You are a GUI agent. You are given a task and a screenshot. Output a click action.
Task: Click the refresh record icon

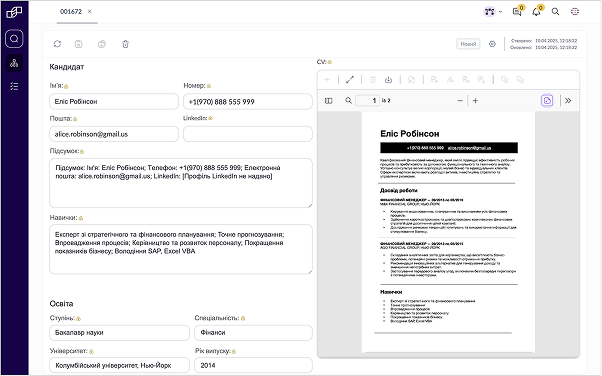point(58,44)
